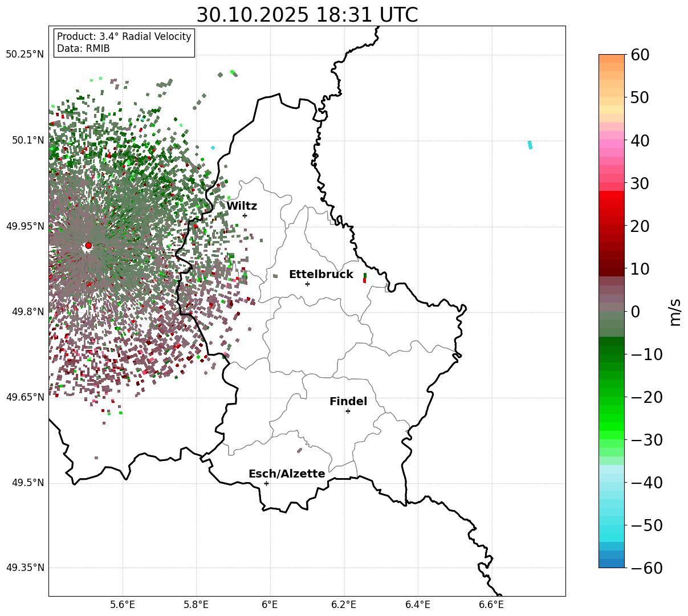The width and height of the screenshot is (688, 616).
Task: Click the colorbar value 20
Action: [x=639, y=226]
